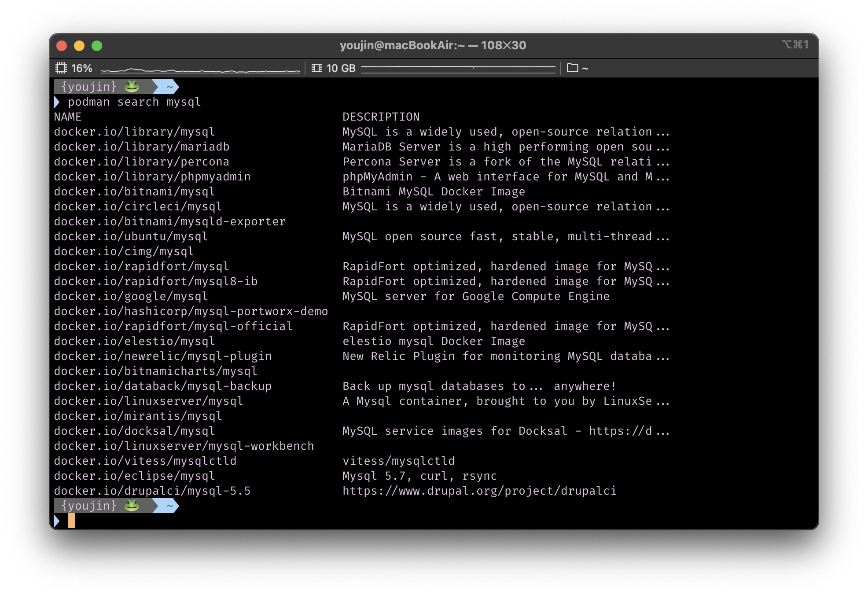This screenshot has height=595, width=868.
Task: Click the docker.io/library/mariadb entry
Action: pyautogui.click(x=141, y=147)
